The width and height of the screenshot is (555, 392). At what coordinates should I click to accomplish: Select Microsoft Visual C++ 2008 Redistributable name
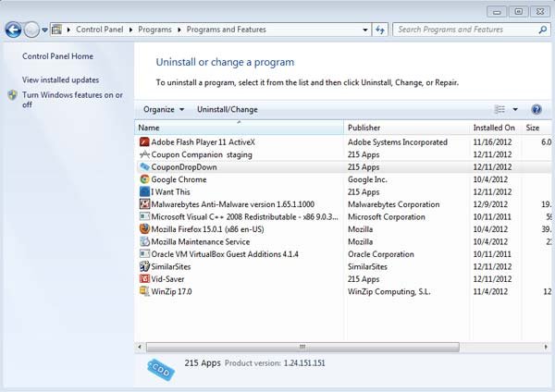(x=244, y=217)
